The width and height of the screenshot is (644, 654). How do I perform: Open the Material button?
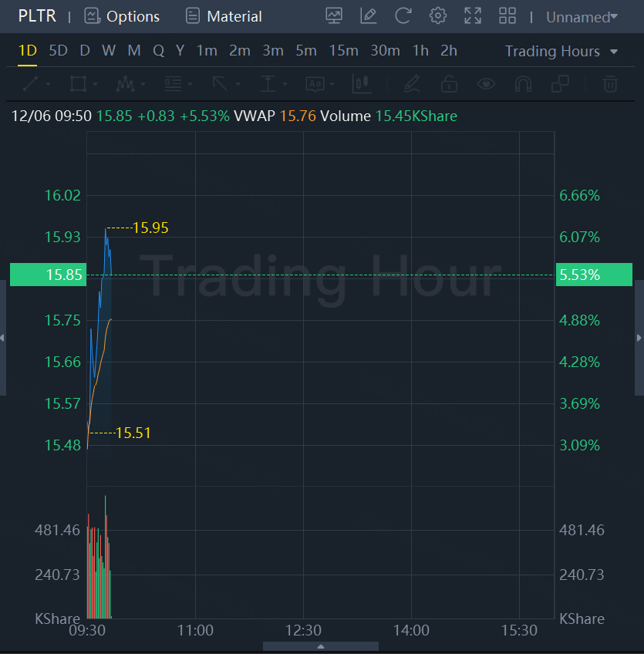tap(224, 16)
